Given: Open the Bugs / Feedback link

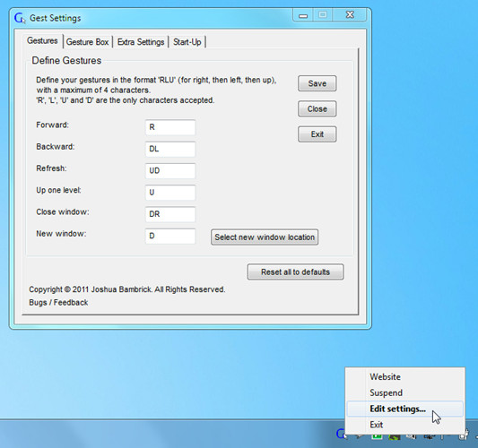Looking at the screenshot, I should coord(58,303).
